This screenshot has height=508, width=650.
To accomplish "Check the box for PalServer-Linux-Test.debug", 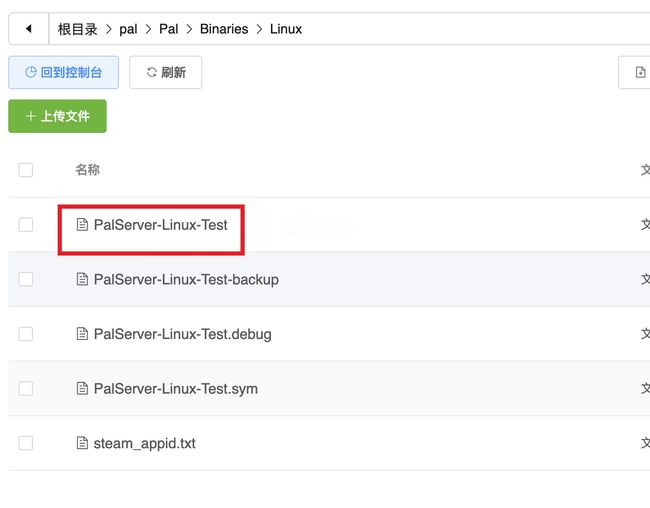I will (x=26, y=334).
